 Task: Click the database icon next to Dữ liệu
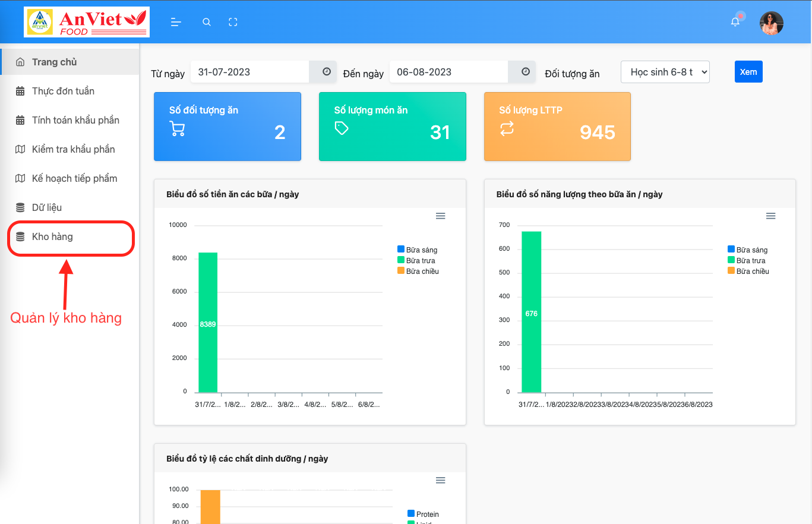coord(20,207)
